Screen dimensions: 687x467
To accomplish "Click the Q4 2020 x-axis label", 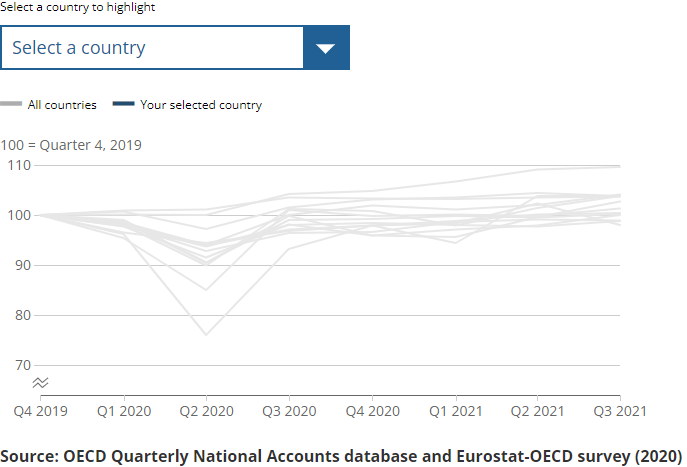I will (x=372, y=411).
